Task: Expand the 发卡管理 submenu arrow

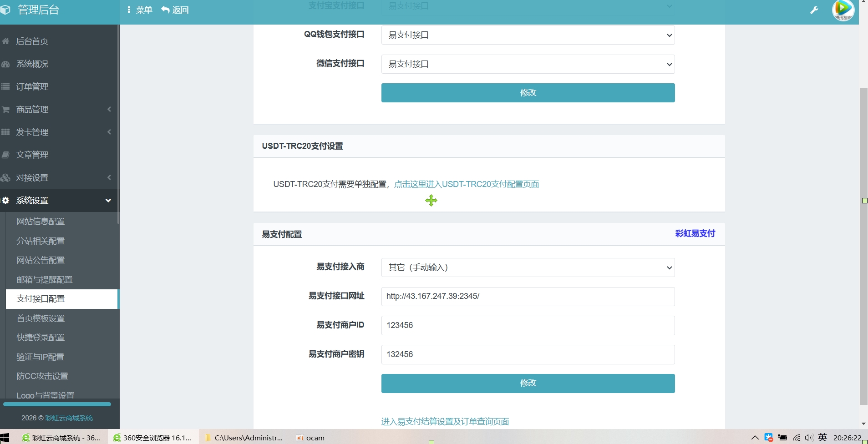Action: (x=109, y=132)
